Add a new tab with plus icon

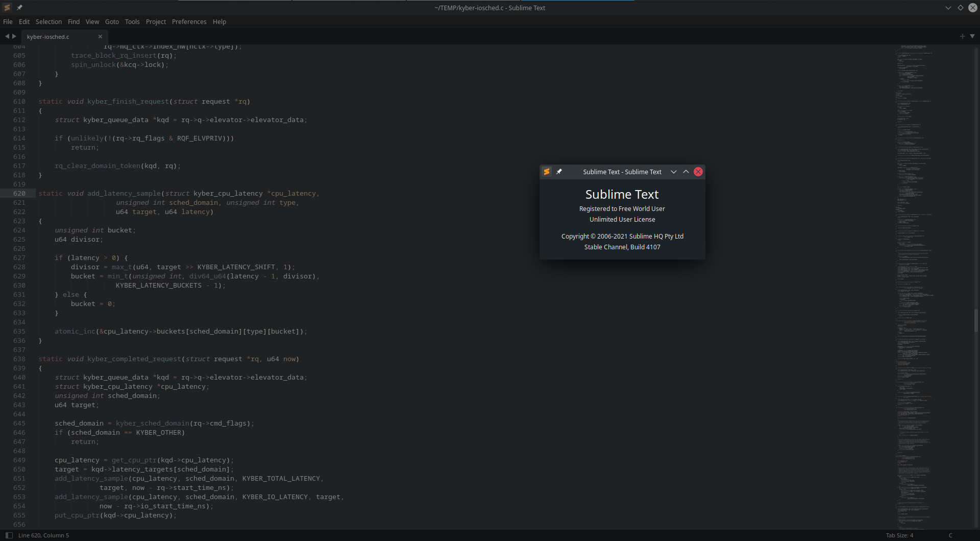[962, 36]
